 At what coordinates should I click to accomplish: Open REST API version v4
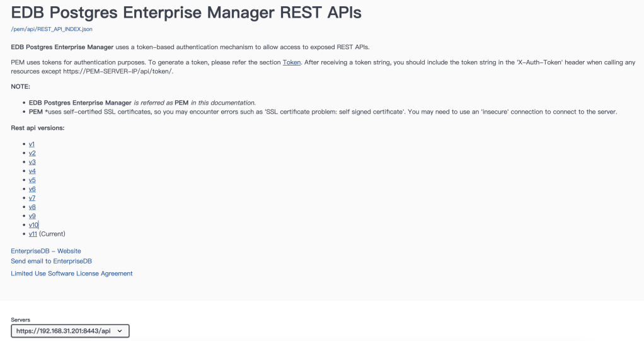pos(32,171)
